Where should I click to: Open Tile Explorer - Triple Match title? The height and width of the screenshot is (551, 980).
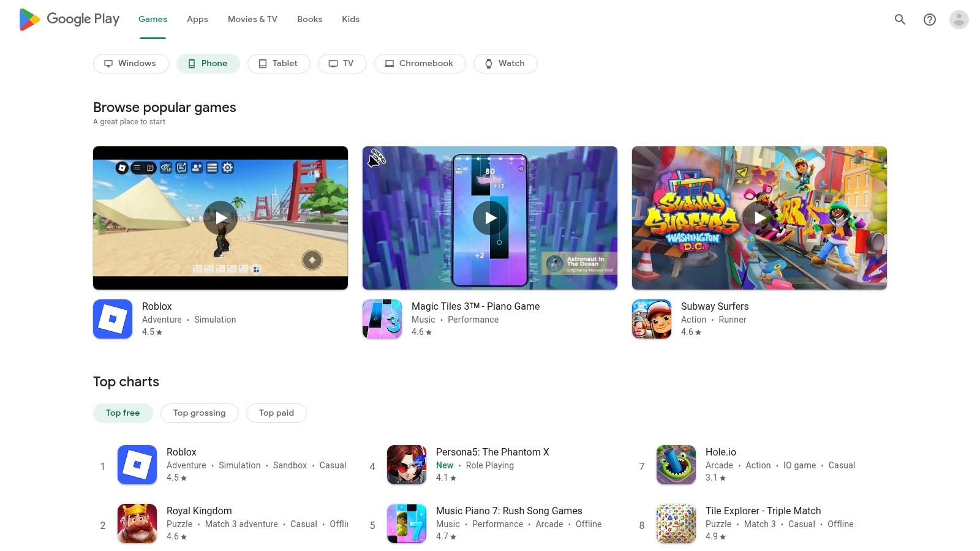coord(763,511)
